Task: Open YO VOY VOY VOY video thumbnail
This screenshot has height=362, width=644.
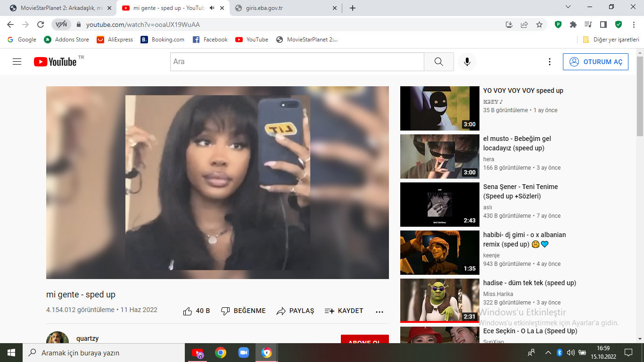Action: pos(439,108)
